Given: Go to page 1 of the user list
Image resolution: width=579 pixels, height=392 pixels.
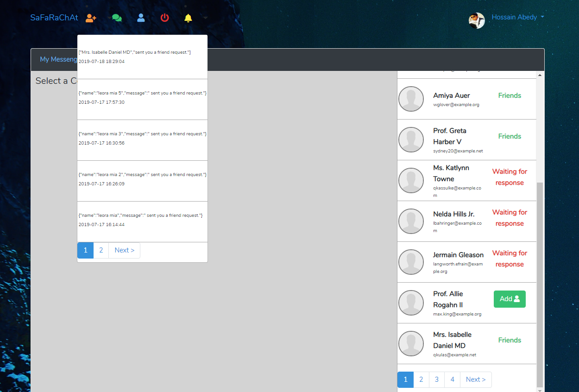Looking at the screenshot, I should click(x=405, y=379).
